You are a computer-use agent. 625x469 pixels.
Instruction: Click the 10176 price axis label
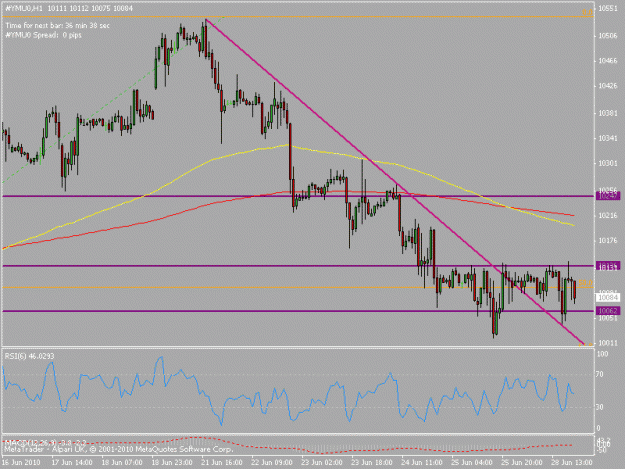pyautogui.click(x=608, y=241)
